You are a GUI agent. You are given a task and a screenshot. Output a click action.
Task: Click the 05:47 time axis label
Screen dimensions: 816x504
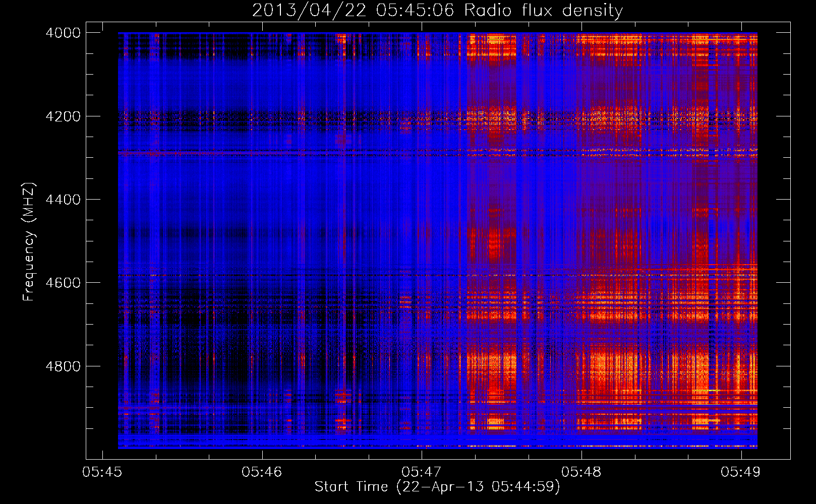pyautogui.click(x=421, y=472)
